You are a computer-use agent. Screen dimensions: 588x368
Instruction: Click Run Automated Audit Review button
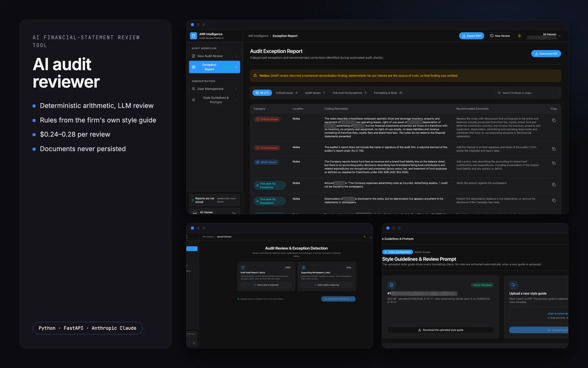pyautogui.click(x=338, y=299)
